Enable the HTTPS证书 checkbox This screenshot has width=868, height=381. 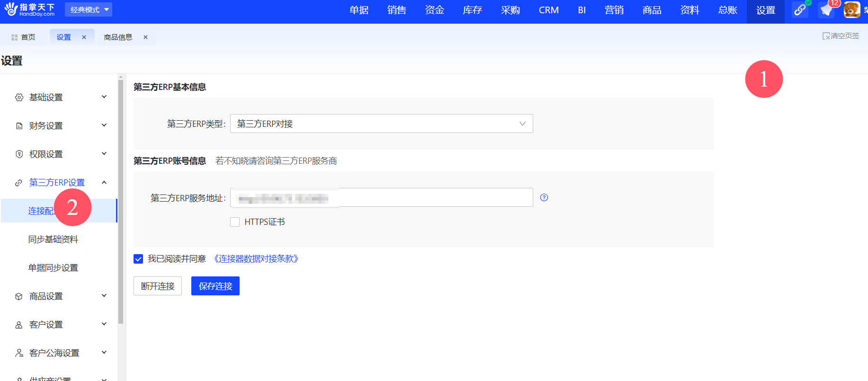click(x=235, y=222)
